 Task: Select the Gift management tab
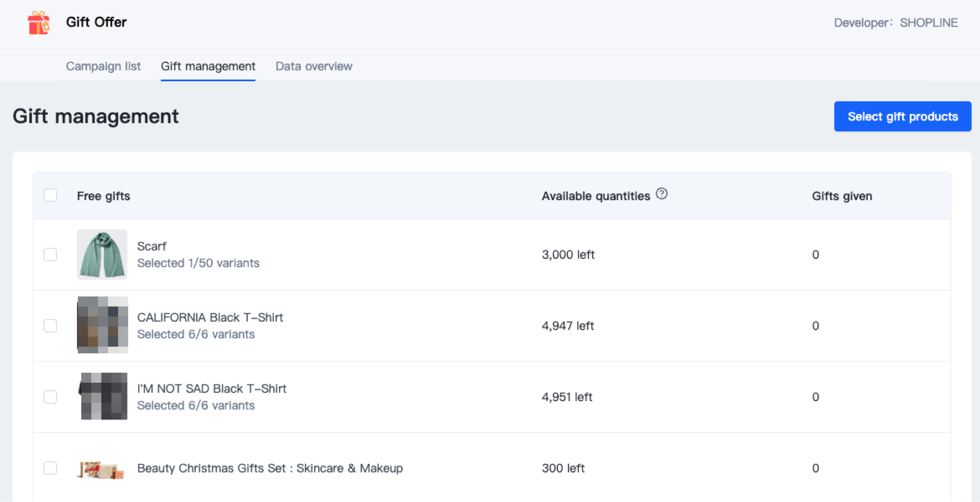(x=208, y=66)
